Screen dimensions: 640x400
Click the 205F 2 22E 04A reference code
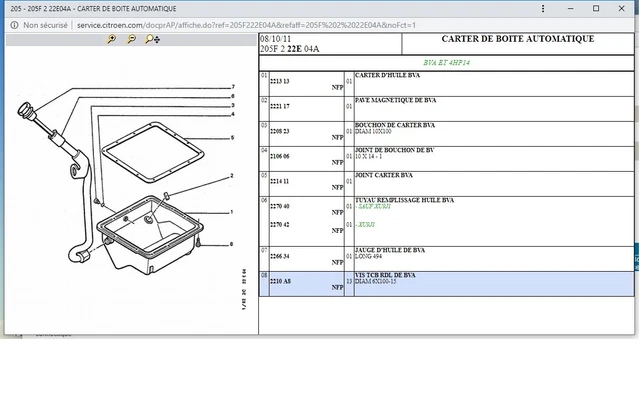[x=290, y=49]
